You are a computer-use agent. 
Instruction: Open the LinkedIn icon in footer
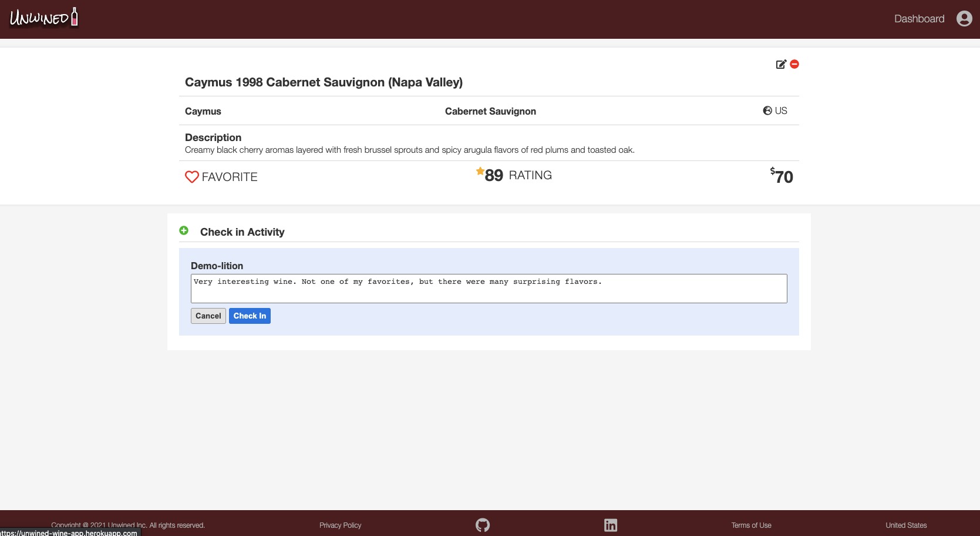611,525
